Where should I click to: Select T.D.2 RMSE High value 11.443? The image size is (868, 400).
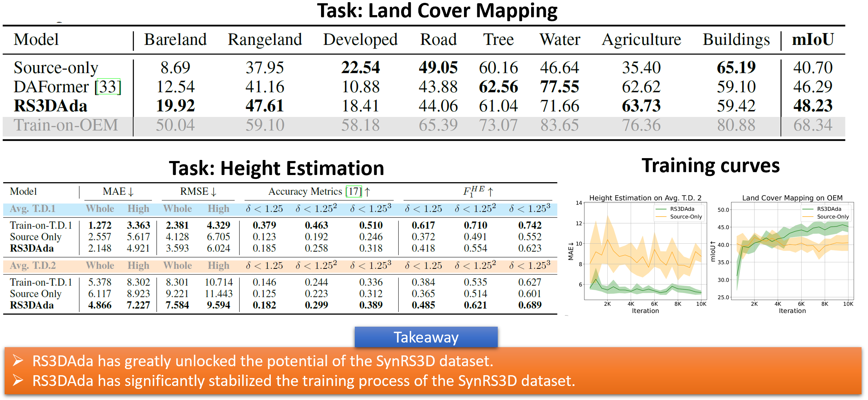click(x=218, y=294)
